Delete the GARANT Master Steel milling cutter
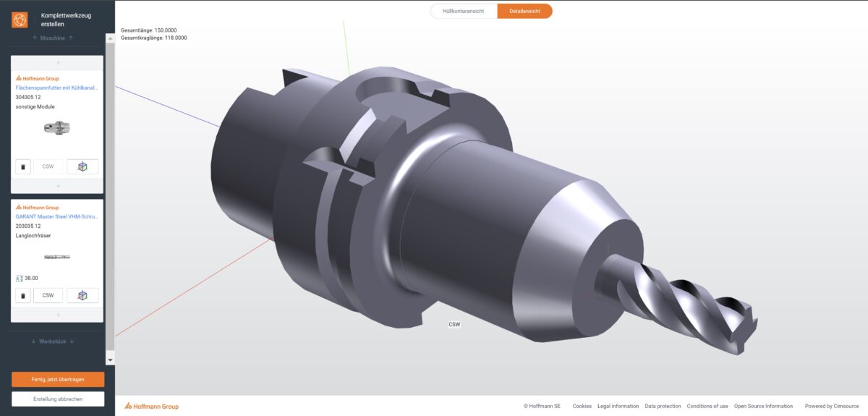 pos(22,295)
